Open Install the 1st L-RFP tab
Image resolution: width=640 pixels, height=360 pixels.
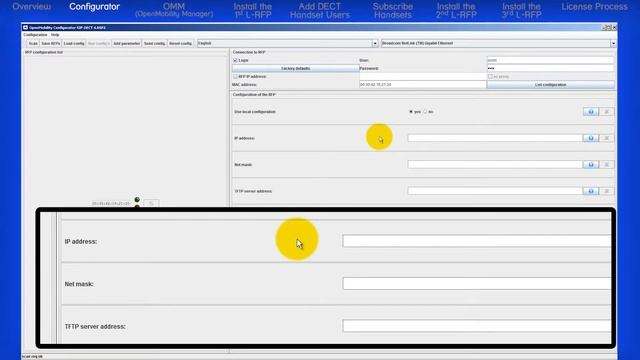pos(253,11)
